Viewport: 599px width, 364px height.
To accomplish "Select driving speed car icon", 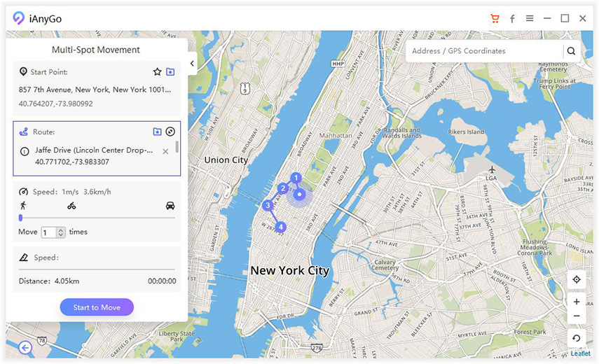I will (170, 206).
